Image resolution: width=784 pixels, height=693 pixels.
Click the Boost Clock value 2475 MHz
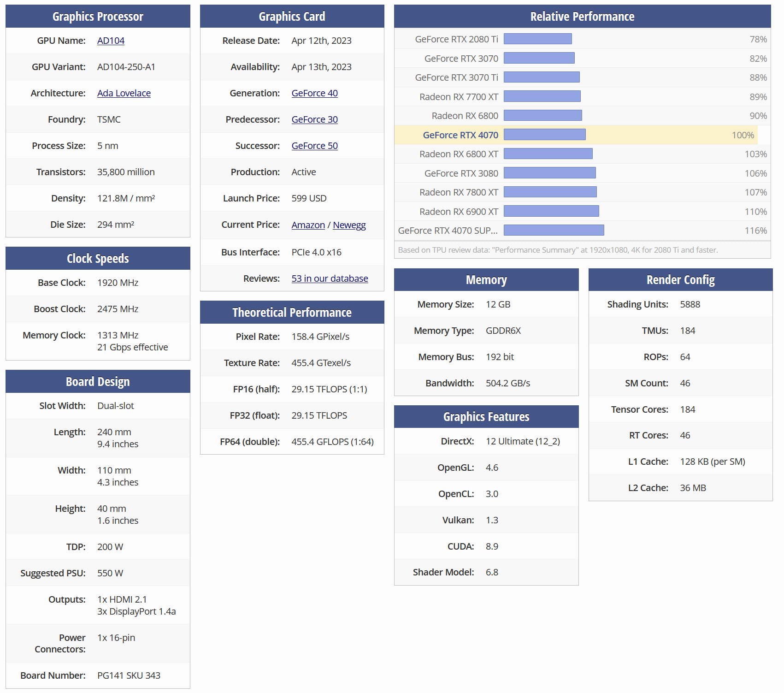[x=118, y=309]
